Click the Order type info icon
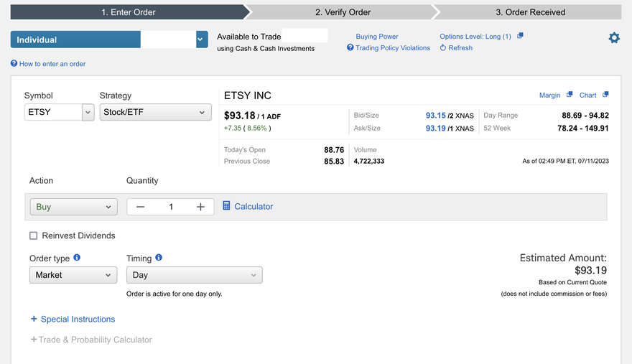 pos(77,257)
